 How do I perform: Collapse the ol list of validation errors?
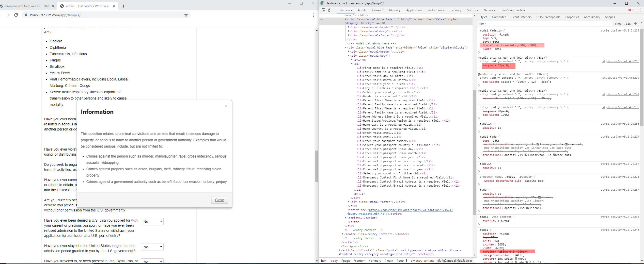[352, 64]
